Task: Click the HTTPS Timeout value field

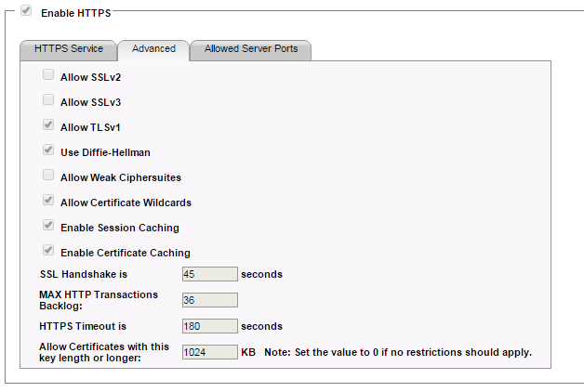Action: pos(209,326)
